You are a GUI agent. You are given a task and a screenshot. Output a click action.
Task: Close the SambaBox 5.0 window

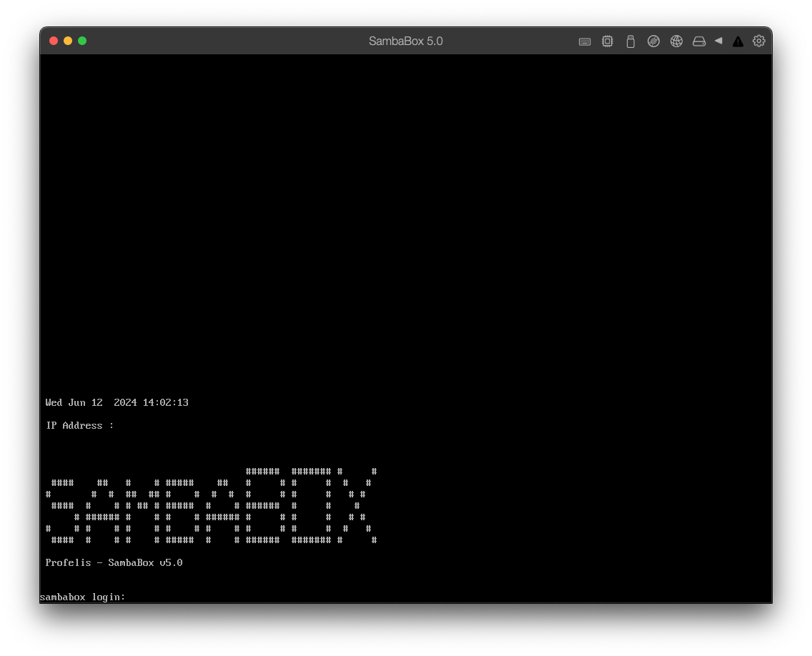[x=54, y=41]
